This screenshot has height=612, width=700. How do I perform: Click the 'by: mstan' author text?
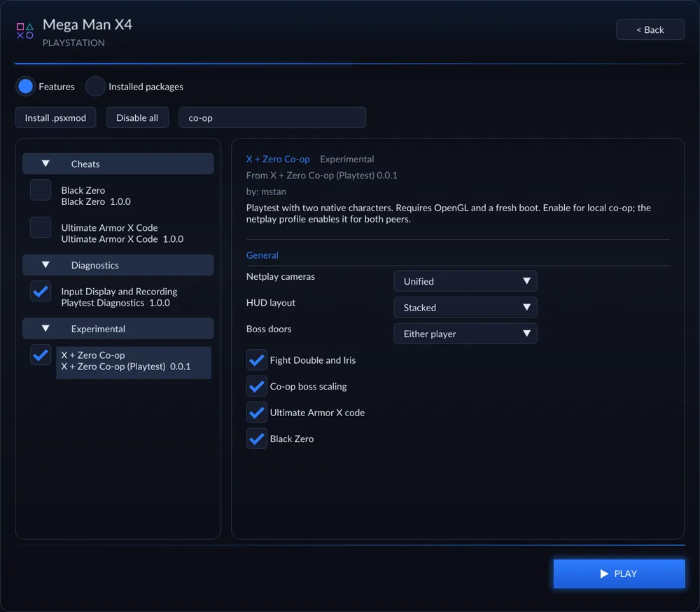point(266,192)
